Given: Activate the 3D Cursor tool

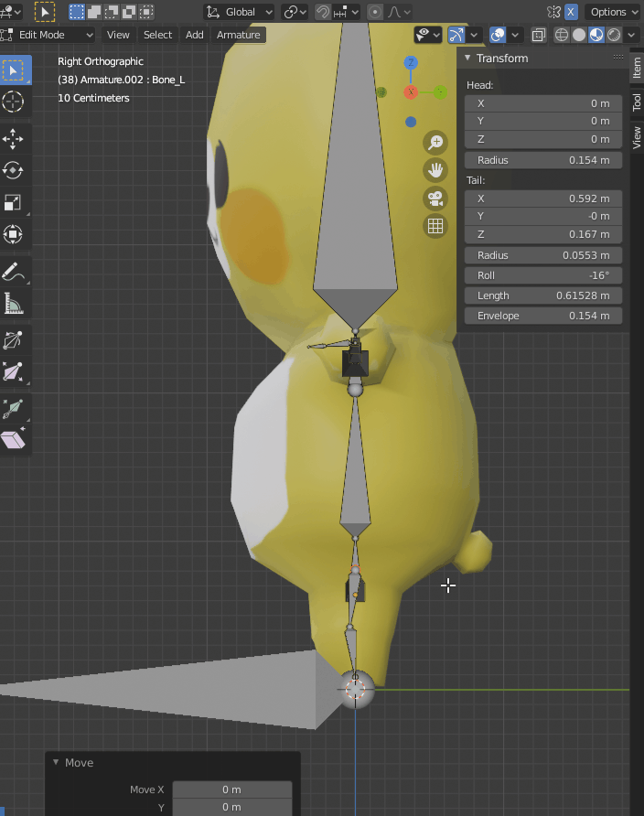Looking at the screenshot, I should coord(13,102).
